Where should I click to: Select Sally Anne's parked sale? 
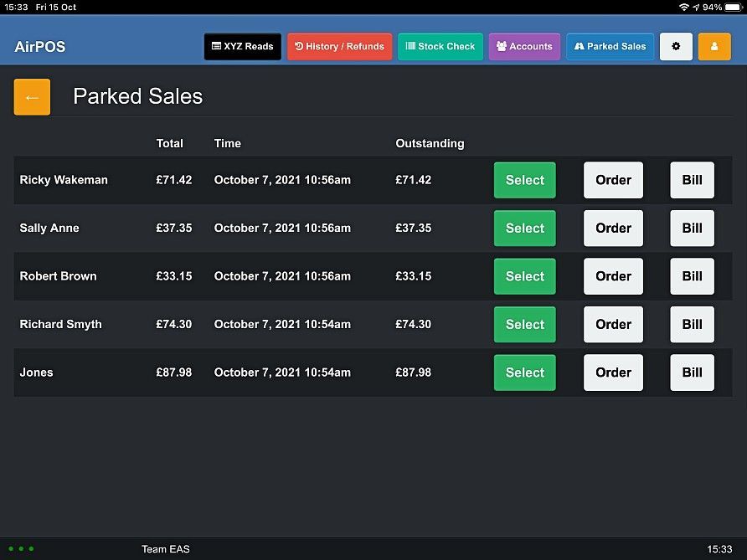[x=524, y=228]
